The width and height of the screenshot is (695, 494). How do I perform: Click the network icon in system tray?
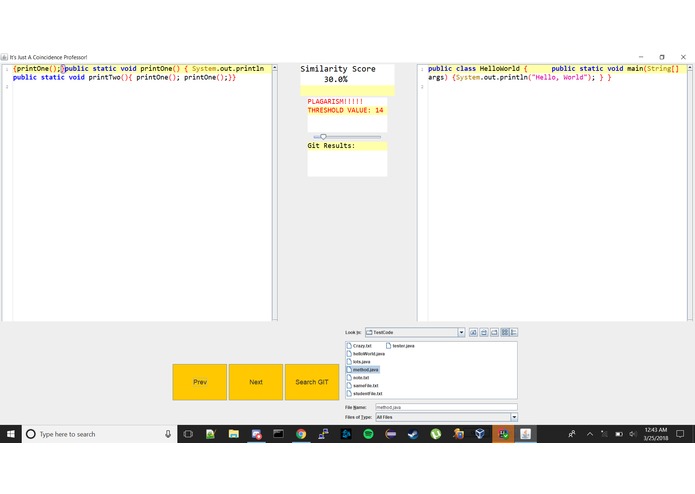coord(604,434)
